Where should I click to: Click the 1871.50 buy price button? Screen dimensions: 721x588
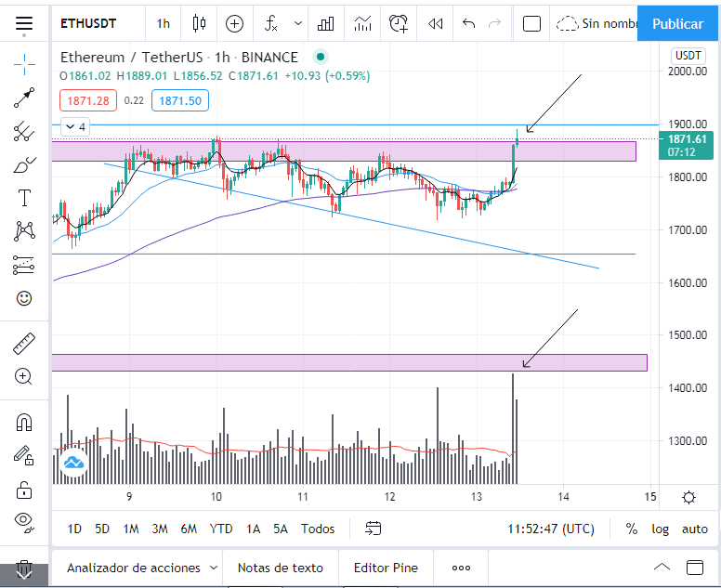[180, 100]
